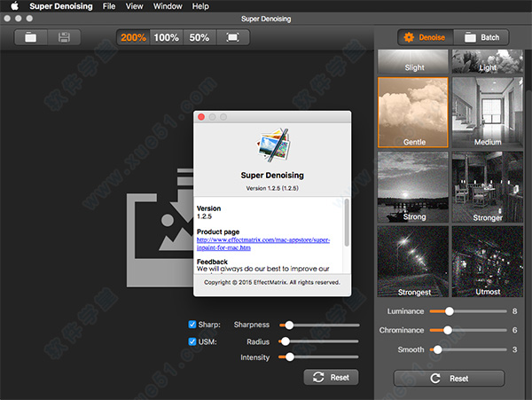Open the Super Denoising app menu

click(x=61, y=6)
